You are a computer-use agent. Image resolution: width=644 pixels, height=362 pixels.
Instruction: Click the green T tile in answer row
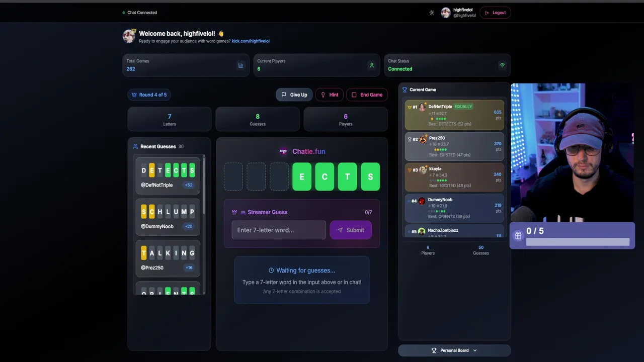(348, 176)
